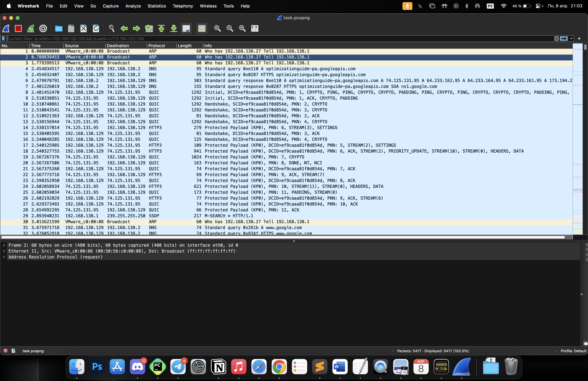Screen dimensions: 588x381
Task: Click go to first packet icon
Action: coord(161,28)
